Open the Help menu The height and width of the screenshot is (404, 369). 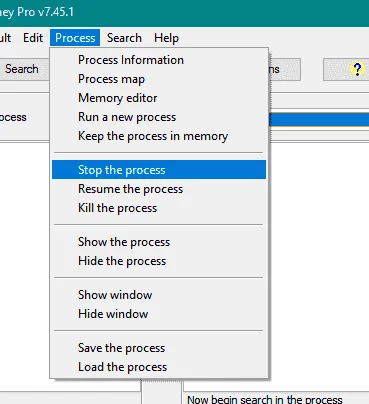166,38
